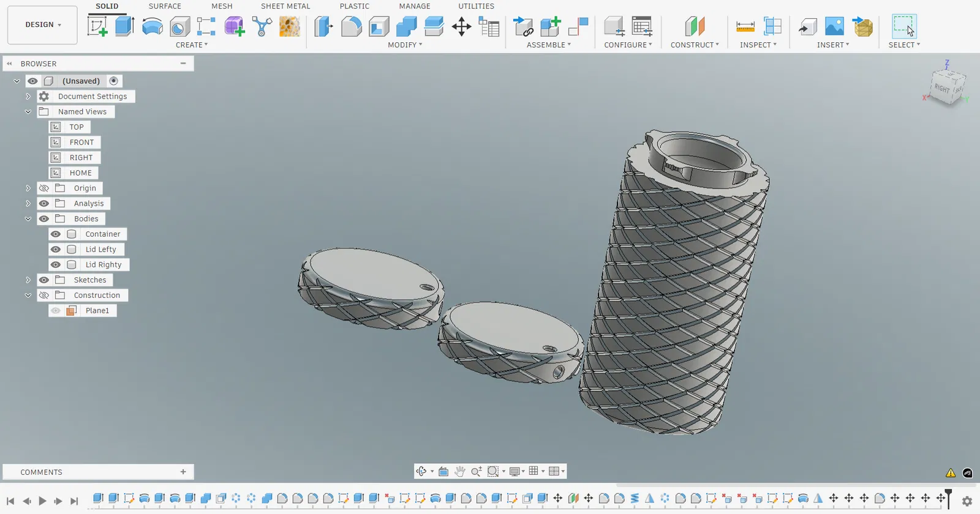Click the Offset Plane construct icon

click(x=695, y=27)
